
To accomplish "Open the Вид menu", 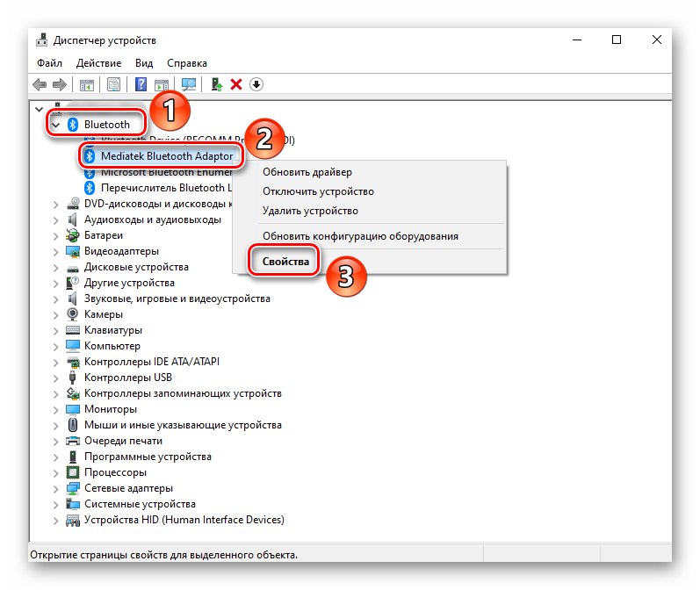I will 144,63.
